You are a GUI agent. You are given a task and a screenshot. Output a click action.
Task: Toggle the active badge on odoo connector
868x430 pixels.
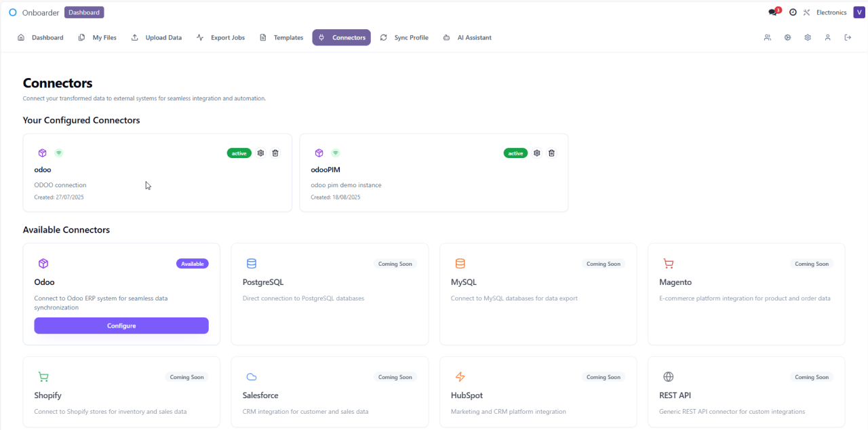point(239,153)
